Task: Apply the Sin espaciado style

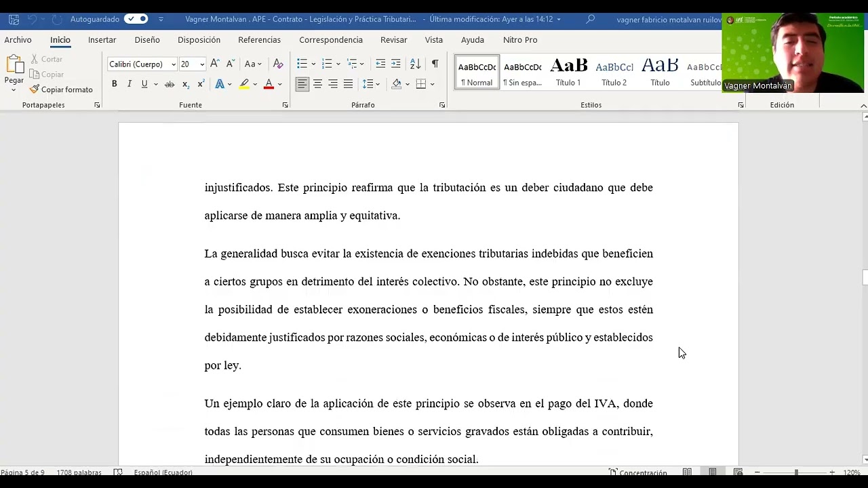Action: click(x=523, y=73)
